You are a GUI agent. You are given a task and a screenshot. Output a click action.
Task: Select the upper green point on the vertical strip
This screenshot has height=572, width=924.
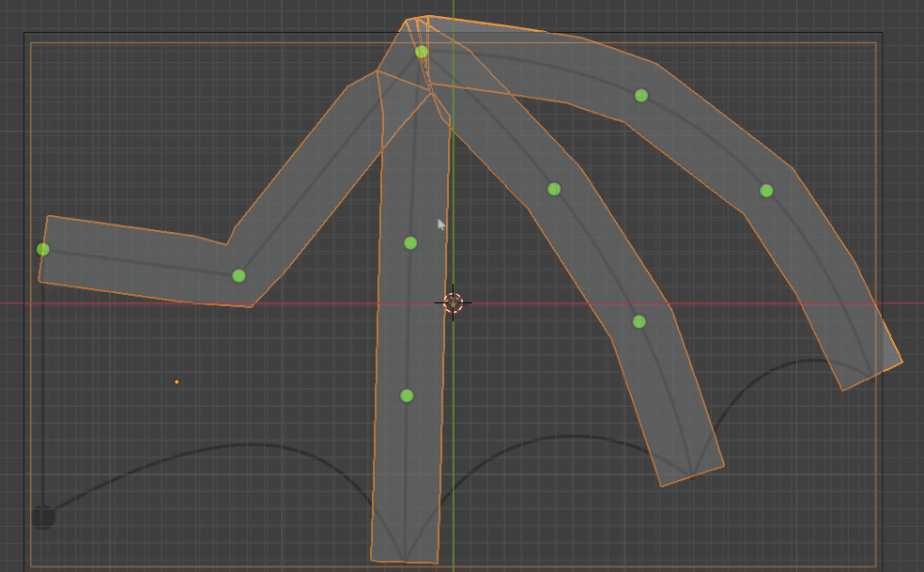[x=410, y=243]
